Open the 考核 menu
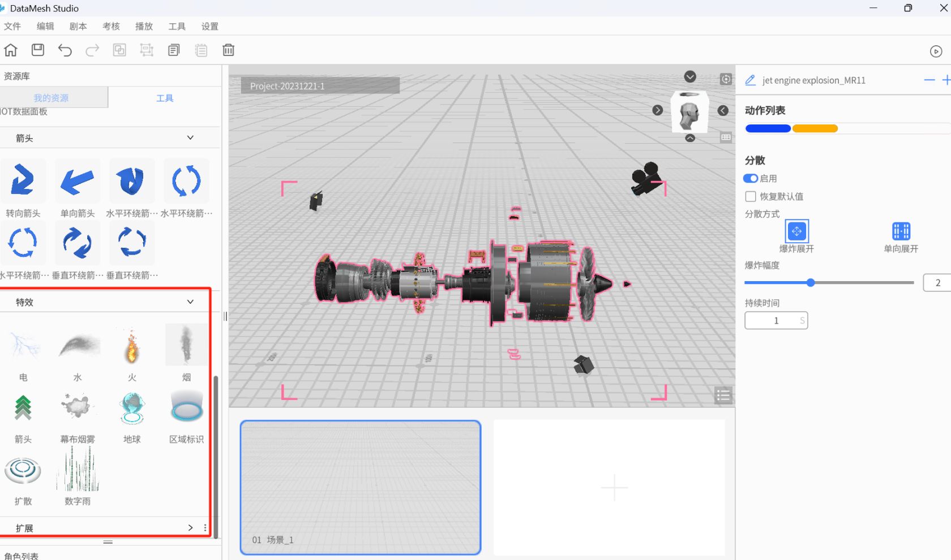The width and height of the screenshot is (951, 560). coord(111,26)
